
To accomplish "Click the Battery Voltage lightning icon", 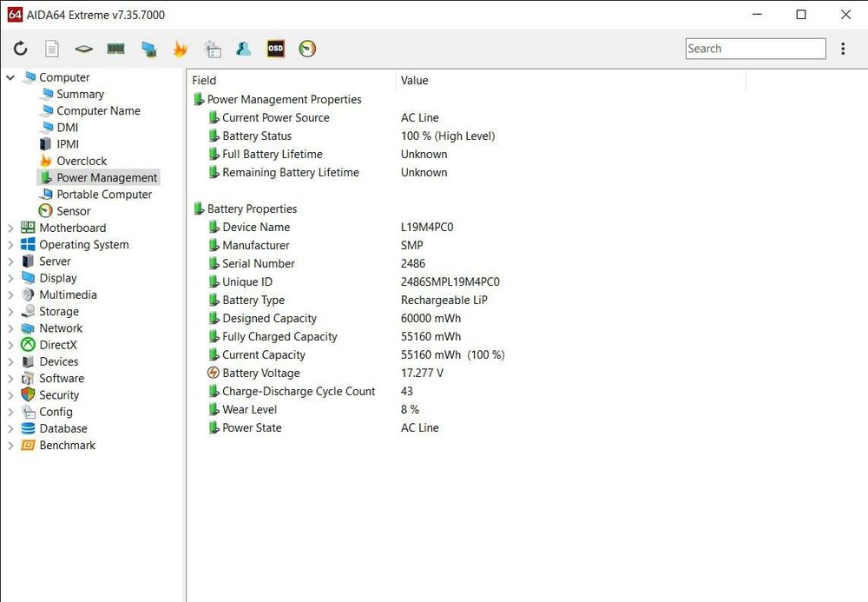I will pyautogui.click(x=214, y=373).
